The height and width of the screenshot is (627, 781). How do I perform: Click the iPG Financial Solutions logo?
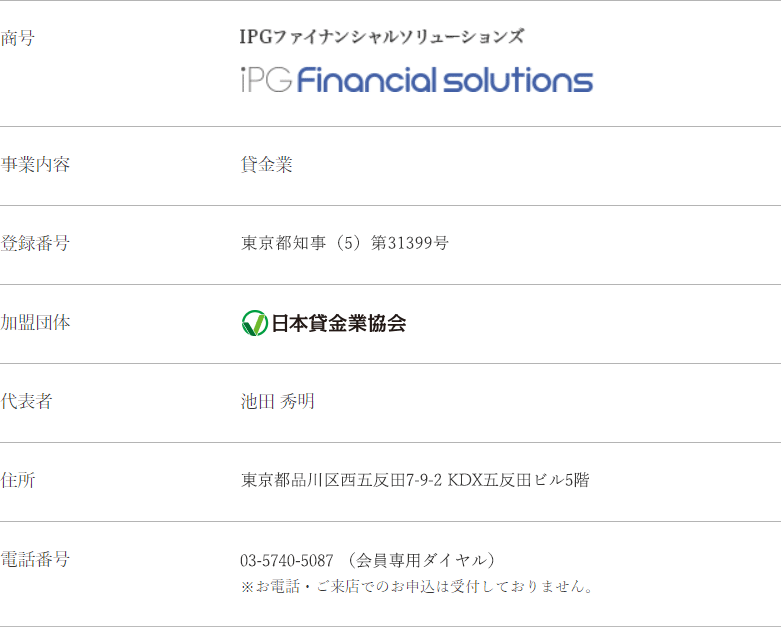tap(416, 80)
